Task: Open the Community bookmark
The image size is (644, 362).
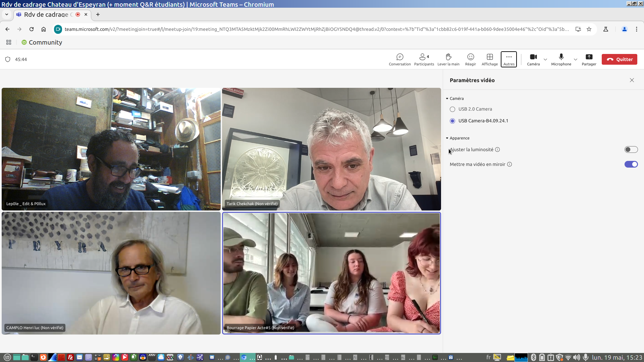Action: (x=42, y=42)
